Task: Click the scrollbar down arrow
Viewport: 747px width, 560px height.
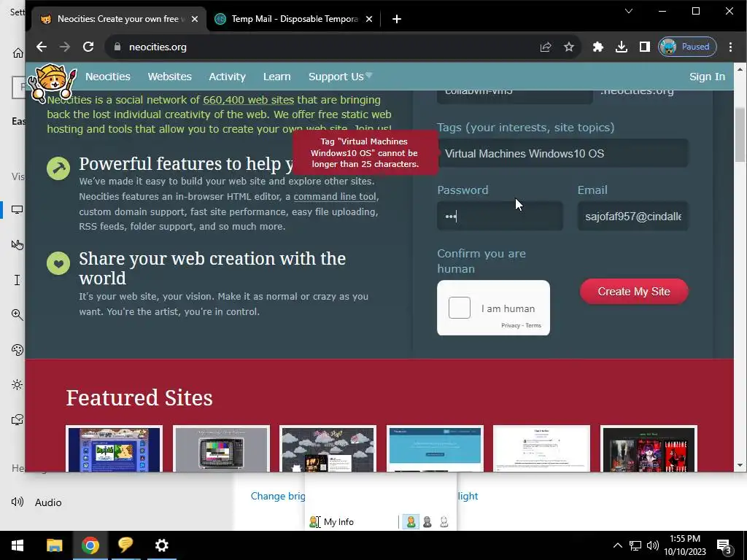Action: coord(740,464)
